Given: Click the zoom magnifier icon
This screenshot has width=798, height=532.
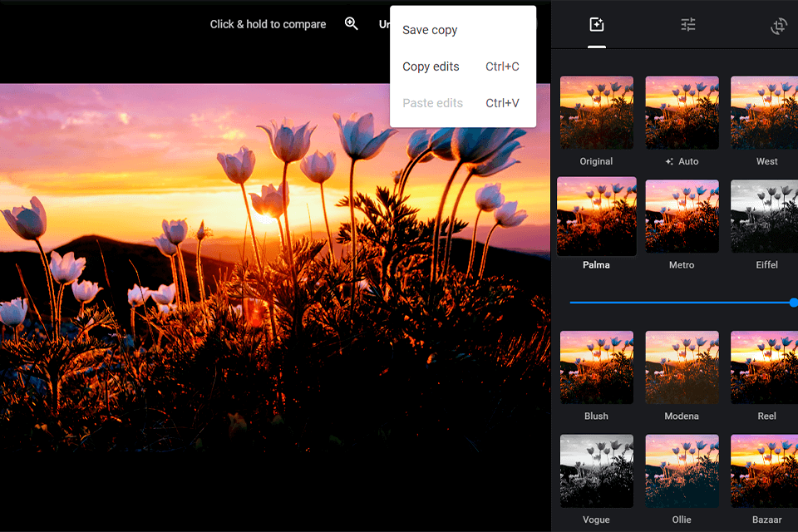Looking at the screenshot, I should pyautogui.click(x=351, y=23).
